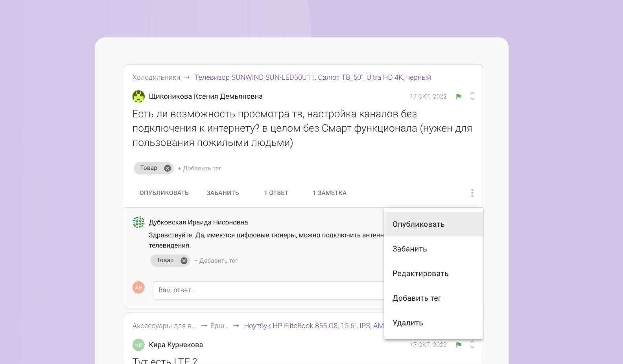Viewport: 623px width, 364px height.
Task: Expand Кира Курнекова's question card with chevrons
Action: pos(472,345)
